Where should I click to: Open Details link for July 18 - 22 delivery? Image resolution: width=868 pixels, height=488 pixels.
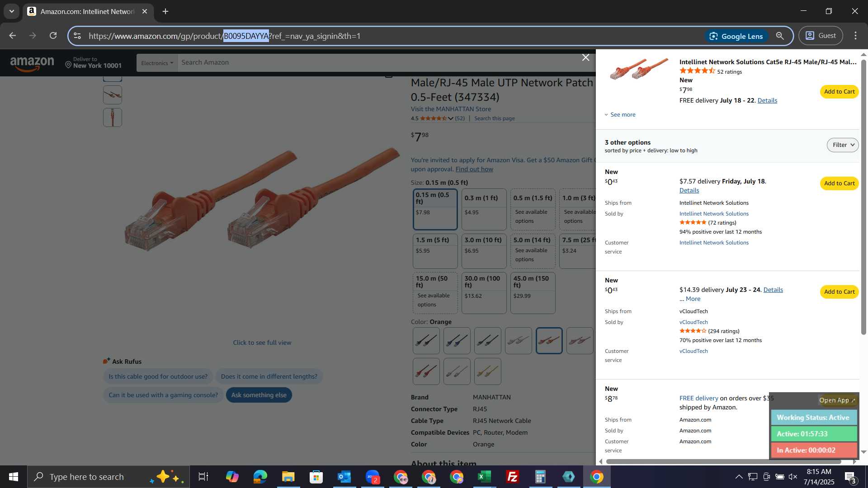click(767, 101)
